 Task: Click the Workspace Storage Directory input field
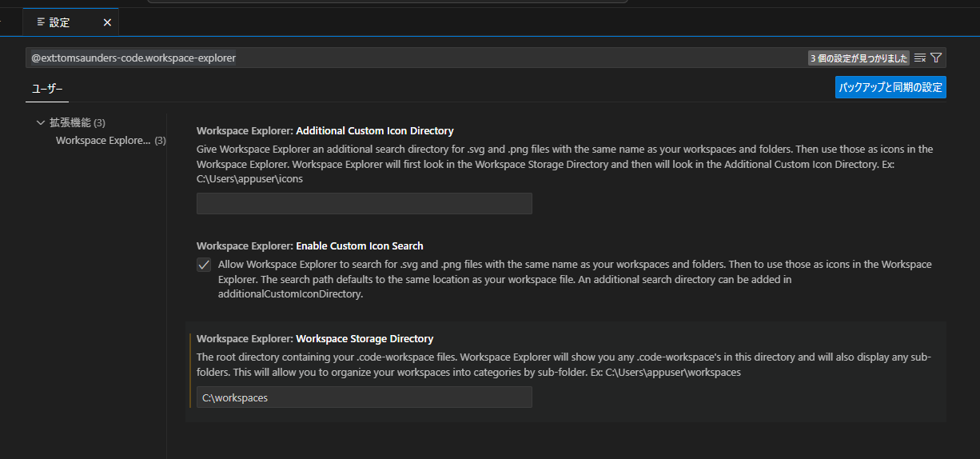click(x=364, y=397)
